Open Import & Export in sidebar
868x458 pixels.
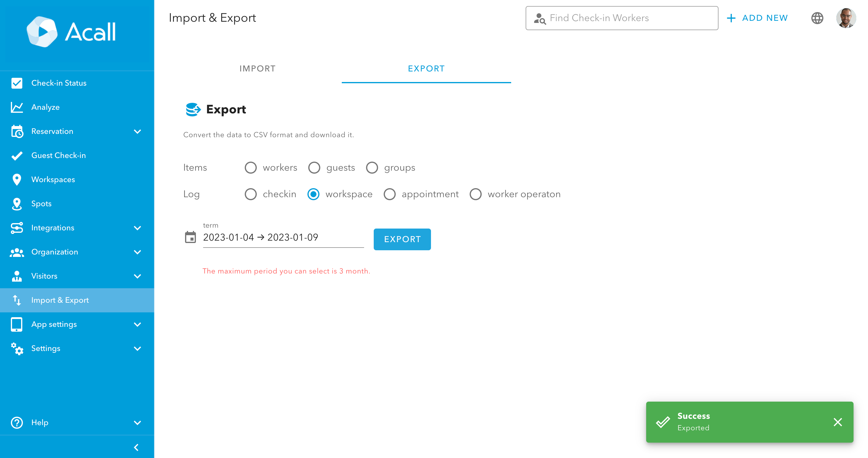click(77, 300)
